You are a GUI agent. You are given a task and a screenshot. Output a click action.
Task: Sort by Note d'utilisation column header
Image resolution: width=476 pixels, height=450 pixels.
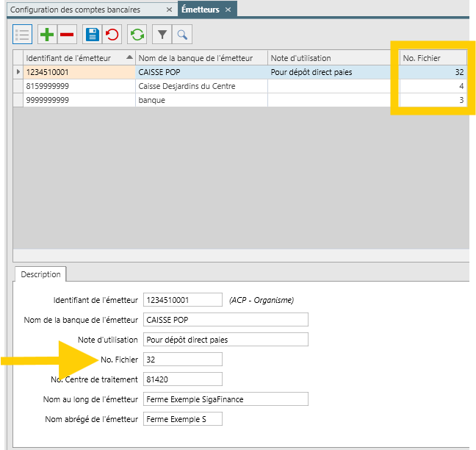tap(333, 58)
